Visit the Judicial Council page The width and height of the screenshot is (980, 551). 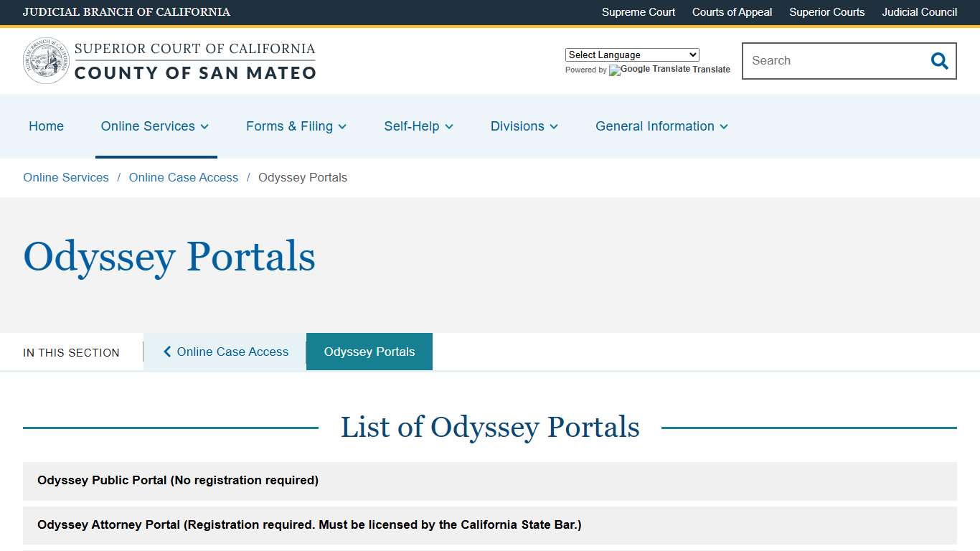(x=919, y=12)
